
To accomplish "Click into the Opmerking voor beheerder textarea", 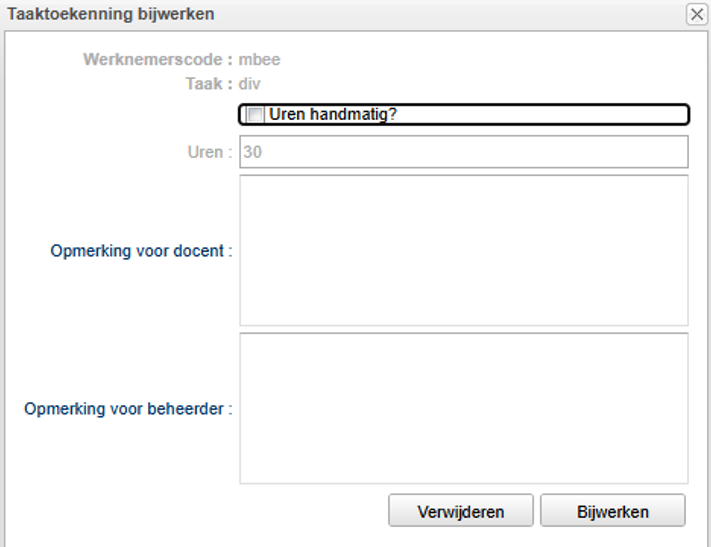I will point(463,408).
